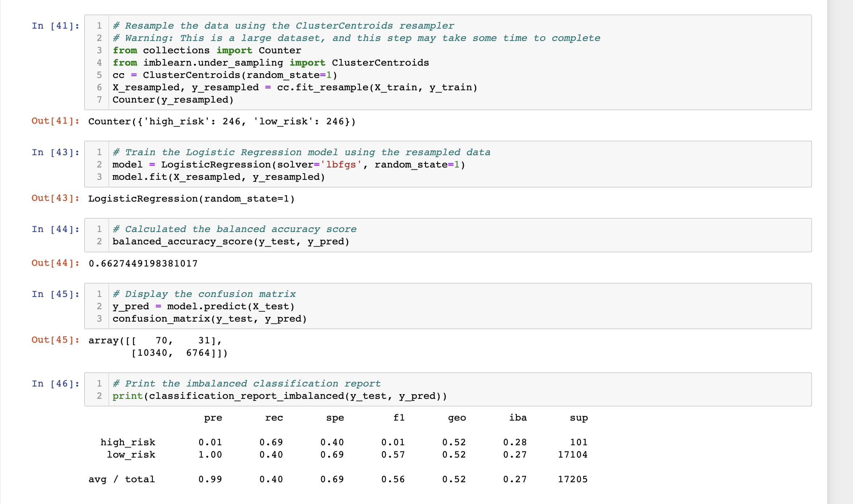
Task: Place cursor in the ClusterCentroids import line
Action: pyautogui.click(x=270, y=62)
